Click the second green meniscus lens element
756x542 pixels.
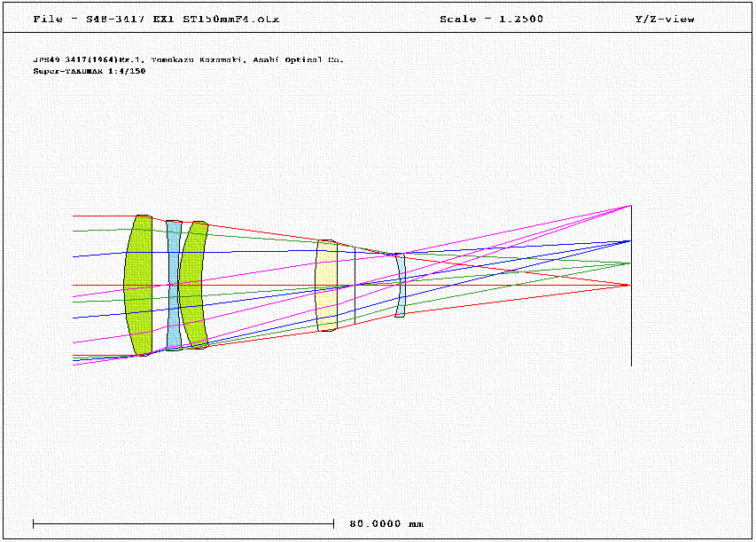pyautogui.click(x=193, y=285)
